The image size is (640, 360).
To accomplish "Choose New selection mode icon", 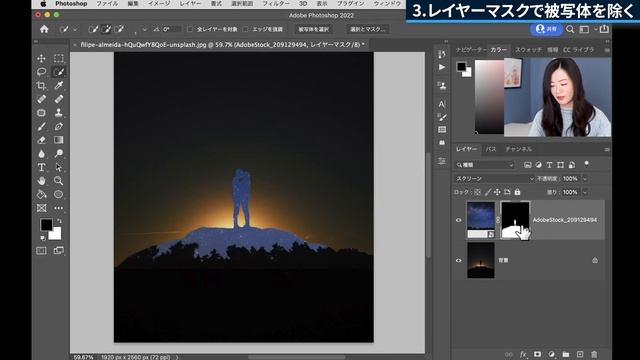I will point(93,29).
